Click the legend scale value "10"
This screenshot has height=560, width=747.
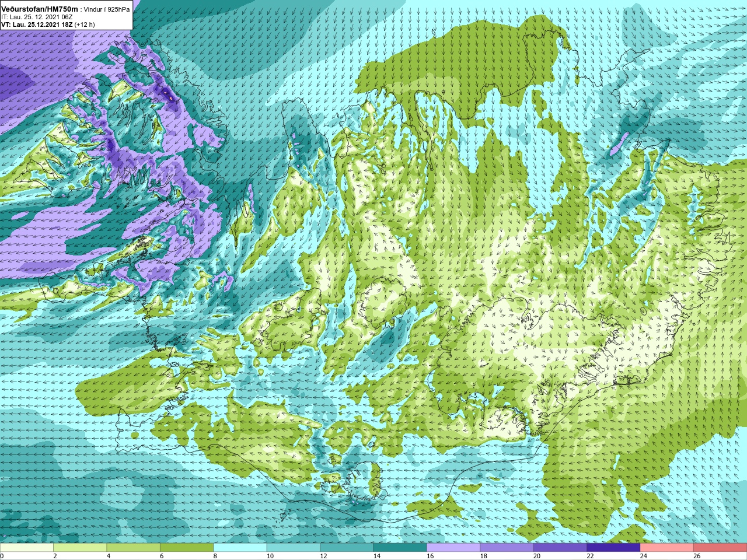tap(270, 556)
